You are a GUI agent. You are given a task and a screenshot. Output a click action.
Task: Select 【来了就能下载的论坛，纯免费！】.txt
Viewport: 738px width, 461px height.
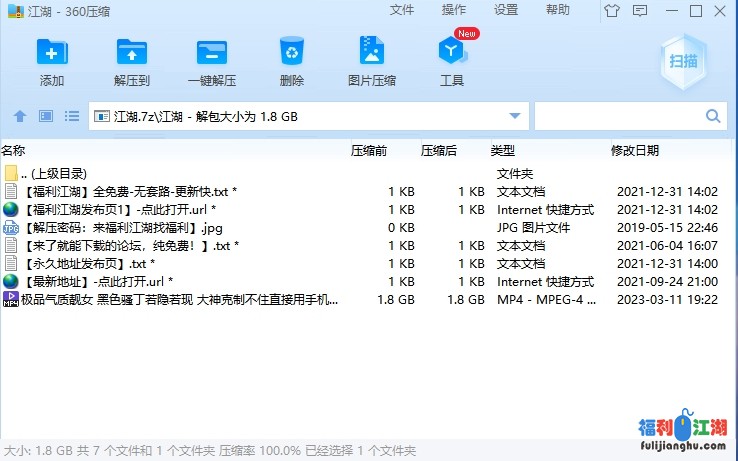click(x=131, y=245)
